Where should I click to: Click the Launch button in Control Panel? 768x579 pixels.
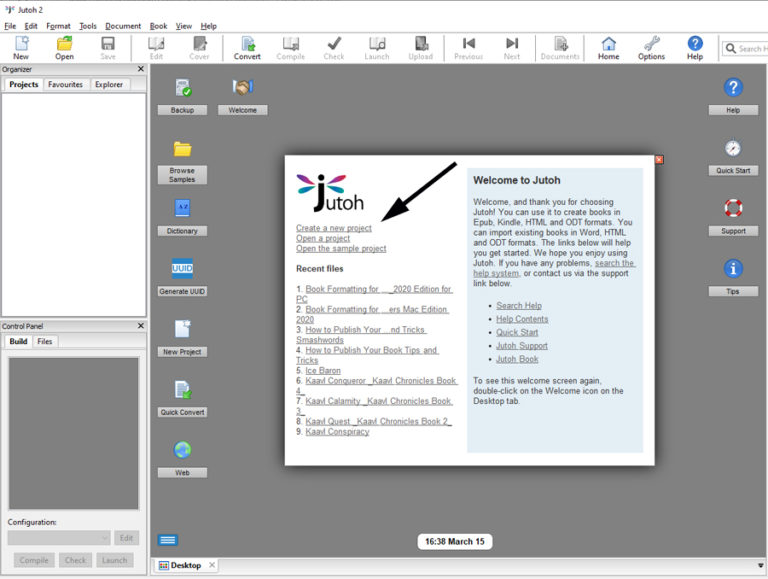pos(115,560)
